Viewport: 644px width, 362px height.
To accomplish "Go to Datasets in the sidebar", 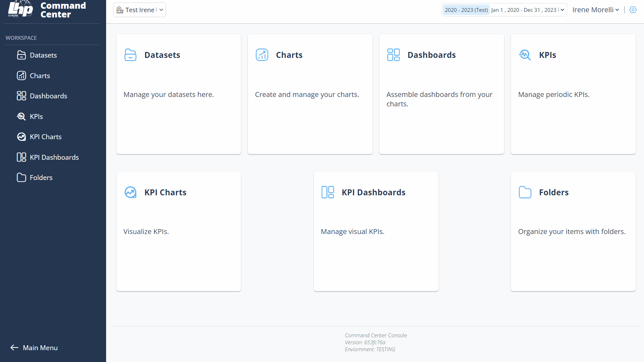I will [43, 55].
